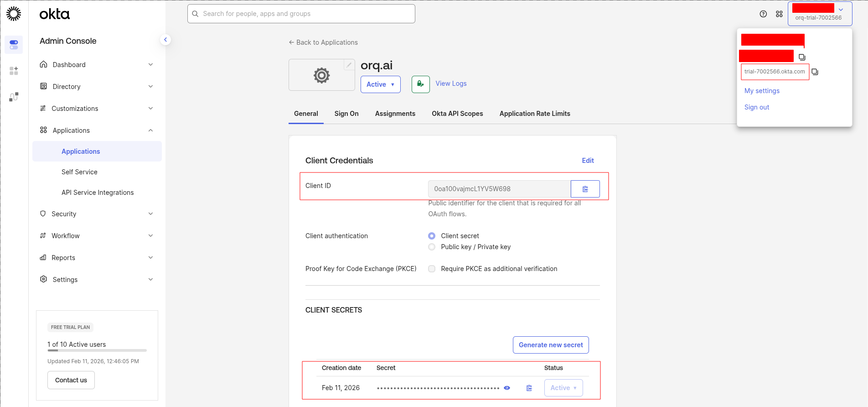
Task: Click the Feb 11, 2026 creation date
Action: coord(341,388)
